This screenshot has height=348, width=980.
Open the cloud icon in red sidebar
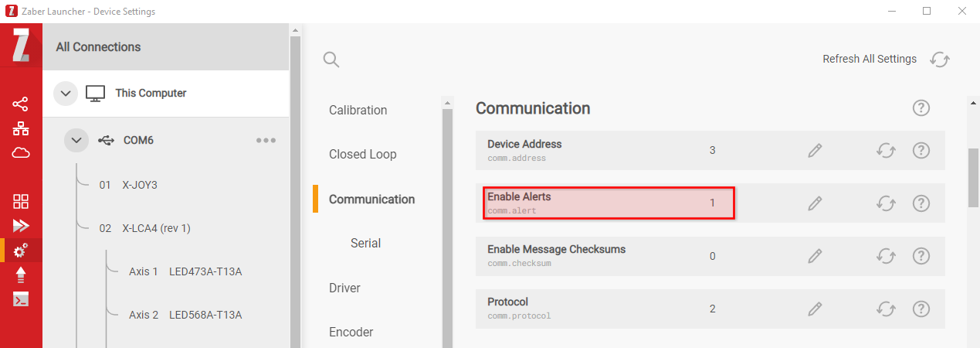[x=21, y=152]
